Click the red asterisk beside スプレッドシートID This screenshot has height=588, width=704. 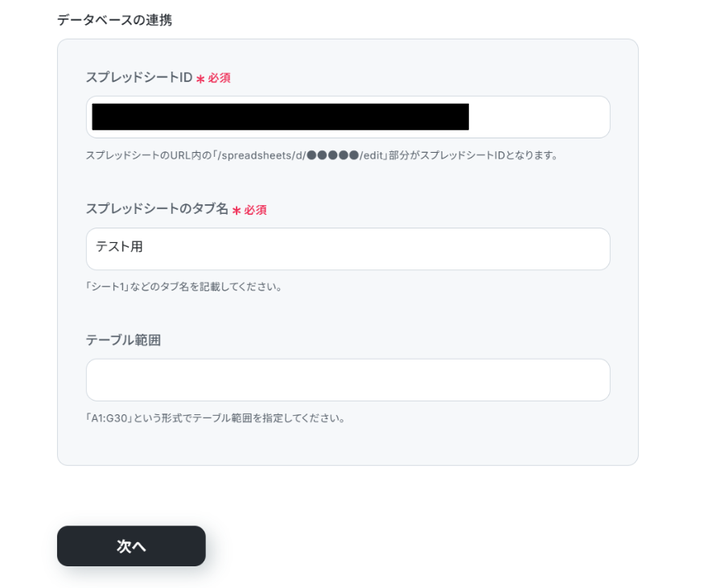[x=200, y=79]
